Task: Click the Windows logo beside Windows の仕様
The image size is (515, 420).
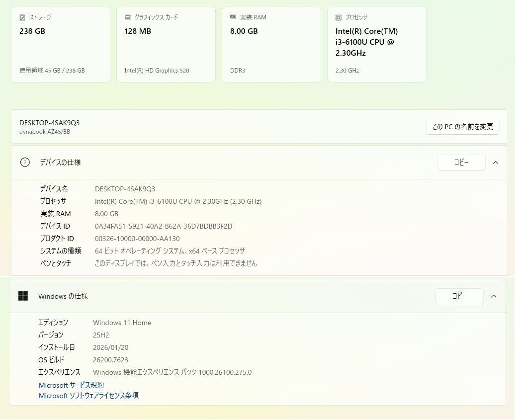Action: pyautogui.click(x=23, y=296)
